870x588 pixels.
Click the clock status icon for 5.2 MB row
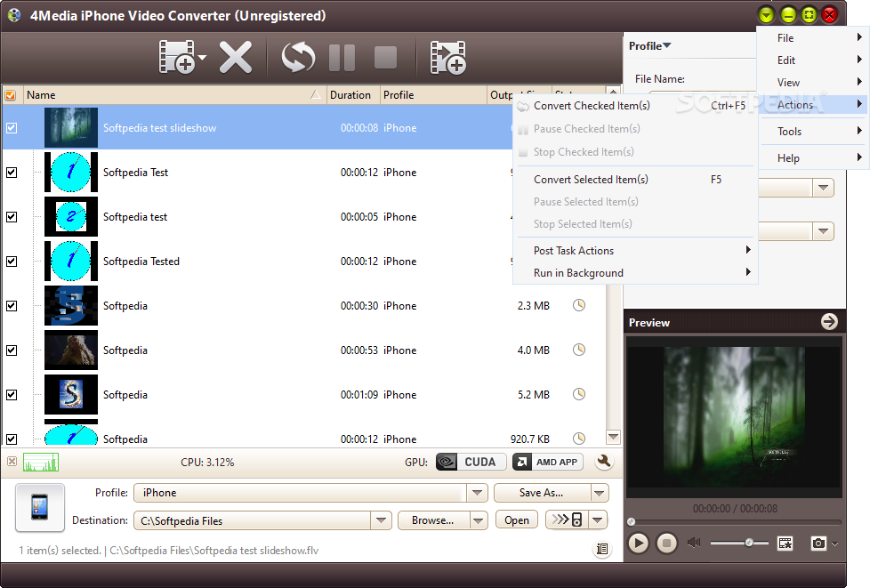click(x=579, y=394)
